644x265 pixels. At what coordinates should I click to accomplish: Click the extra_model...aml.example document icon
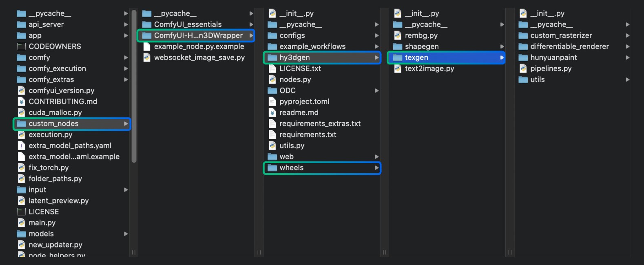click(x=21, y=157)
